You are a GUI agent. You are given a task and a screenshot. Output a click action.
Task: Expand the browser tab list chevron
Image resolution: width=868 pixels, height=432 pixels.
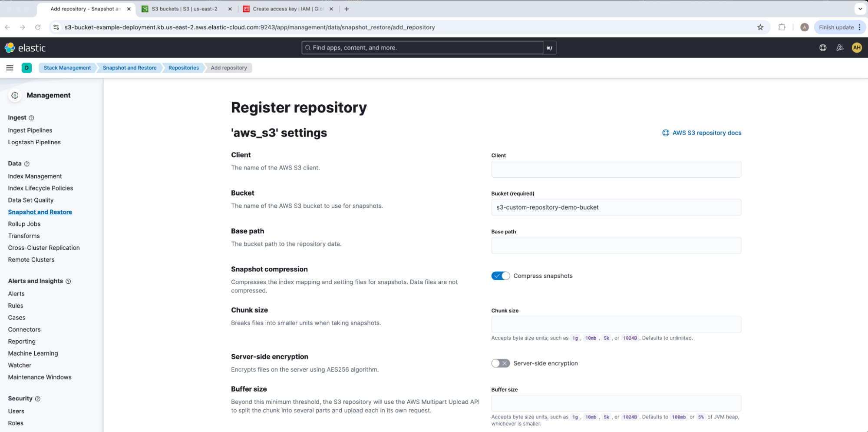tap(860, 9)
